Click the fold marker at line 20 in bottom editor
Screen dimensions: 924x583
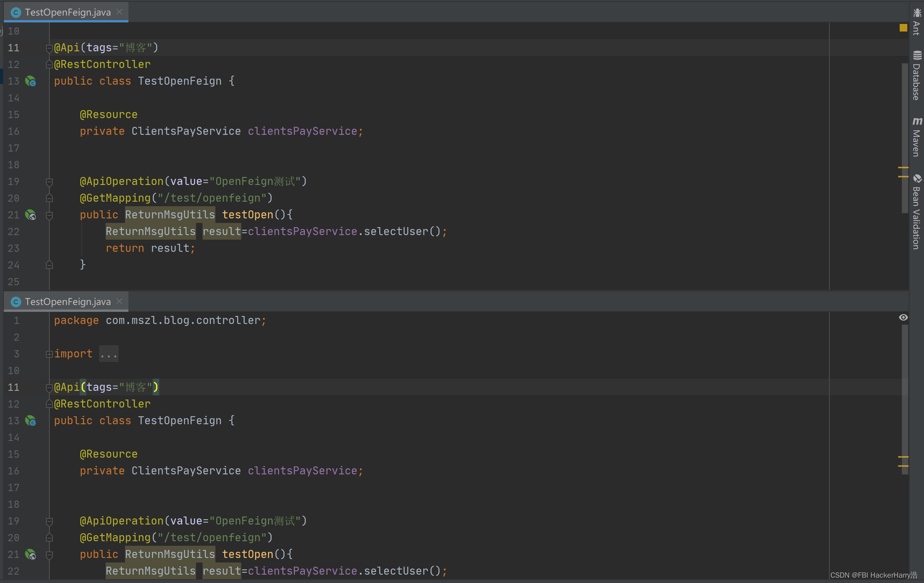click(x=49, y=538)
